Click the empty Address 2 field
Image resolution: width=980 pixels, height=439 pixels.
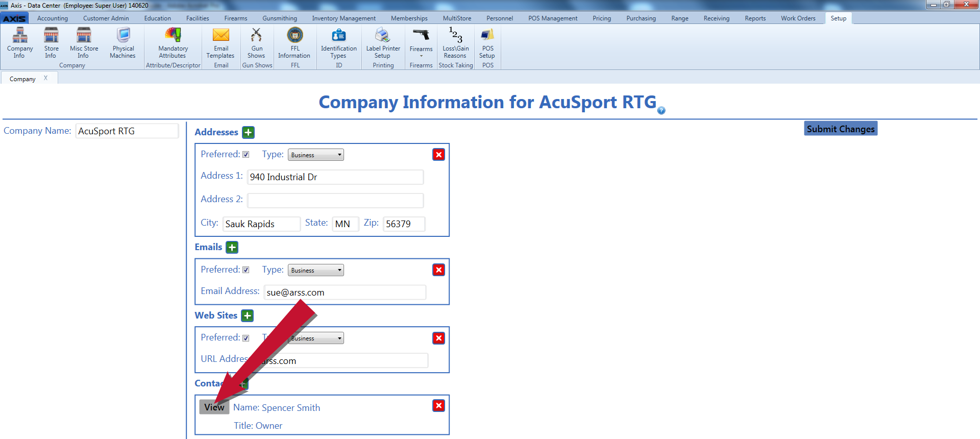tap(335, 201)
